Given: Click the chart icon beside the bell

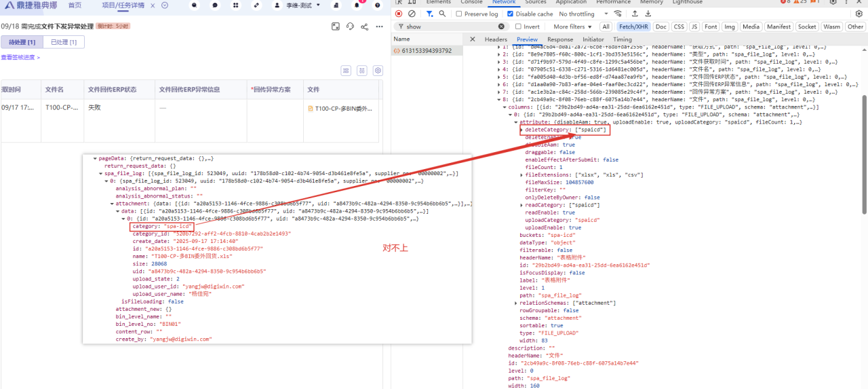Looking at the screenshot, I should (337, 5).
